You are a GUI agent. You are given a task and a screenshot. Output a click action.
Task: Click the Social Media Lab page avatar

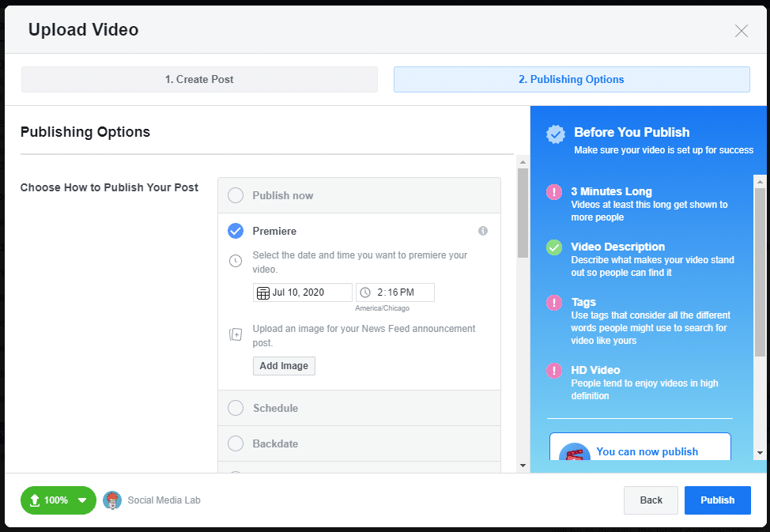coord(112,500)
